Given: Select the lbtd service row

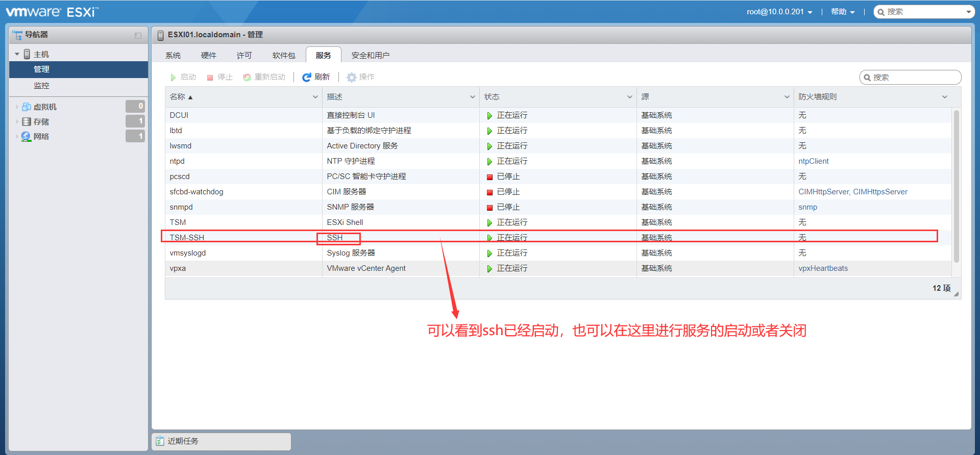Looking at the screenshot, I should point(558,131).
